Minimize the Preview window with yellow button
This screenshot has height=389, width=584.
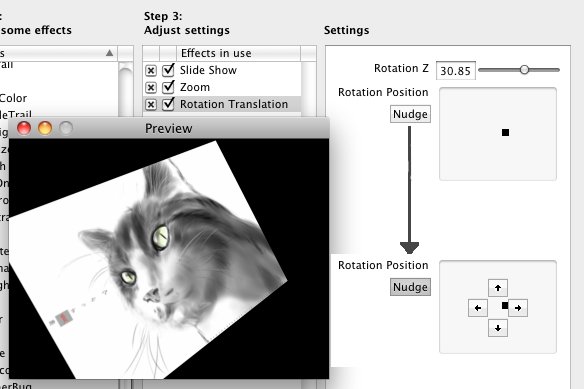(45, 128)
